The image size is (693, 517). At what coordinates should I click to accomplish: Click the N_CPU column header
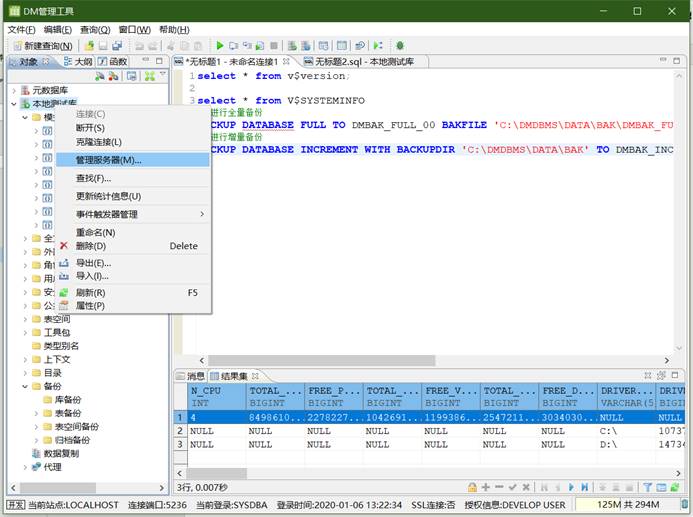[x=206, y=391]
